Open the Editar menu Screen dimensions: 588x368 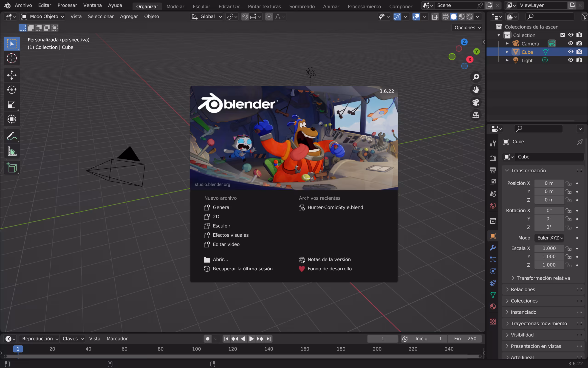click(45, 5)
